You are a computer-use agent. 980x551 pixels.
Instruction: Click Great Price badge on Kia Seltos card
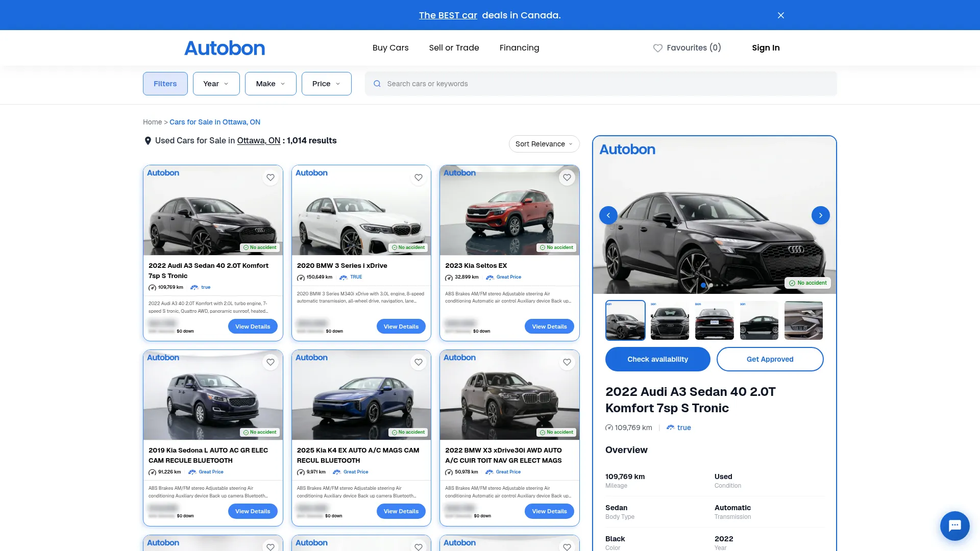point(503,277)
